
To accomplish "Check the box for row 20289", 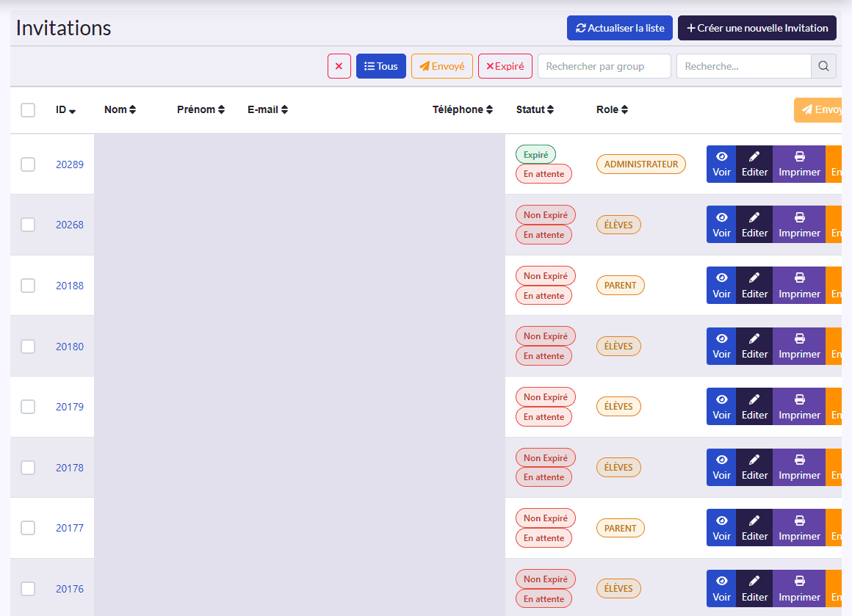I will 28,164.
